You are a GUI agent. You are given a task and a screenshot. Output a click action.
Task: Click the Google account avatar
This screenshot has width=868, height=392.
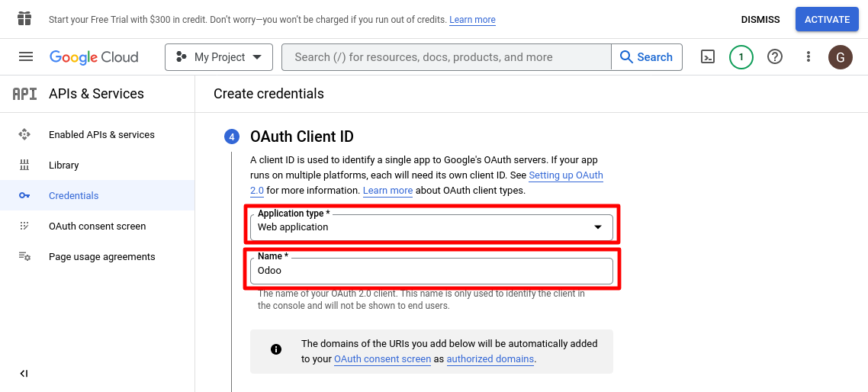(841, 57)
